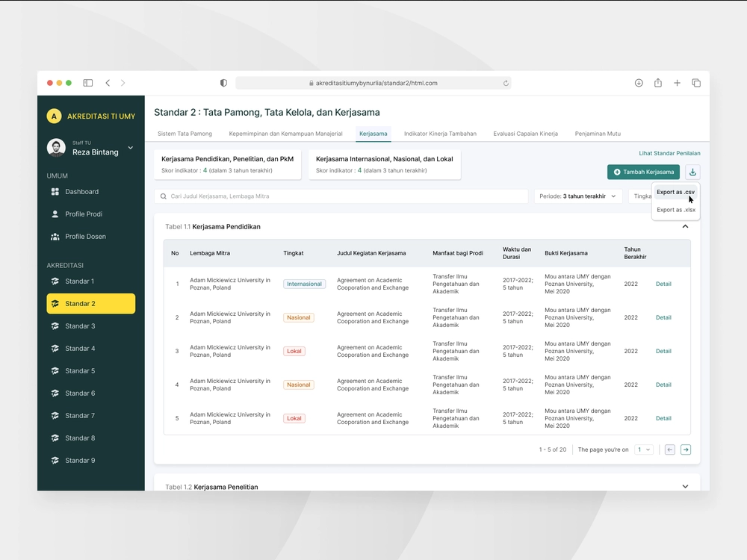Go to next table page arrow
The image size is (747, 560).
pyautogui.click(x=686, y=449)
